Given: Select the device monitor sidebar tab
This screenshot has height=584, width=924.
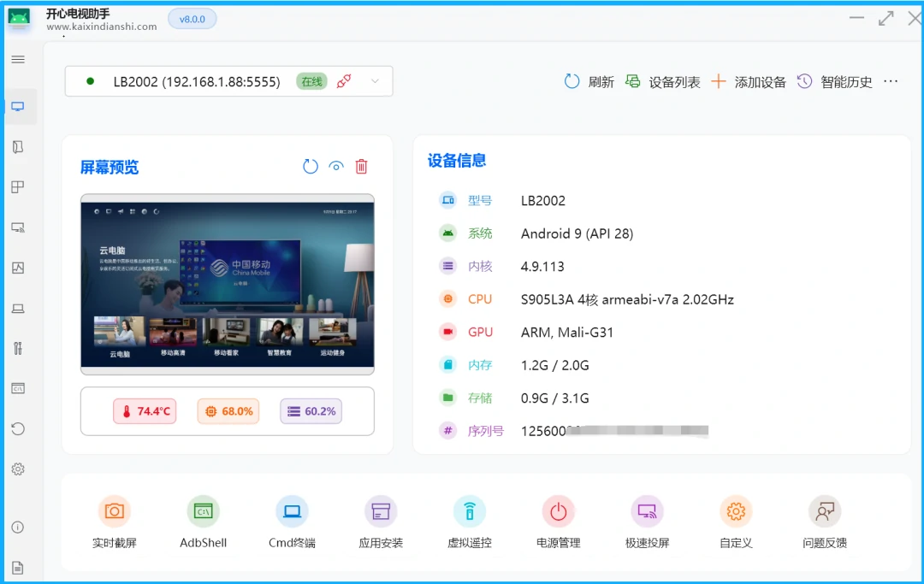Looking at the screenshot, I should (x=18, y=107).
